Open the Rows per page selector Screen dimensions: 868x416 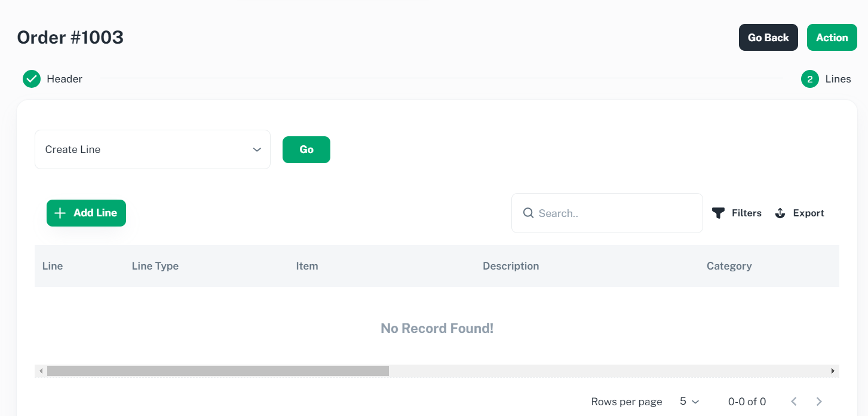tap(688, 401)
